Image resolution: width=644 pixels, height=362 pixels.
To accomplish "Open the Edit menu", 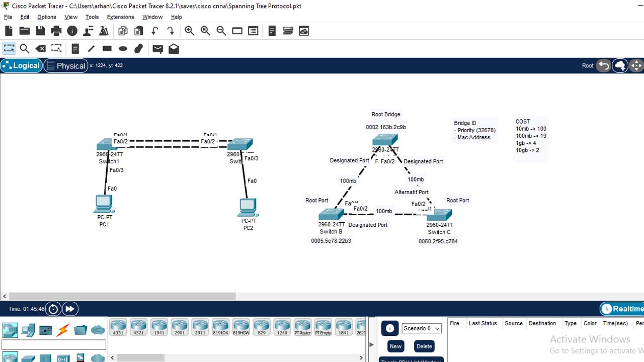I will [x=25, y=17].
